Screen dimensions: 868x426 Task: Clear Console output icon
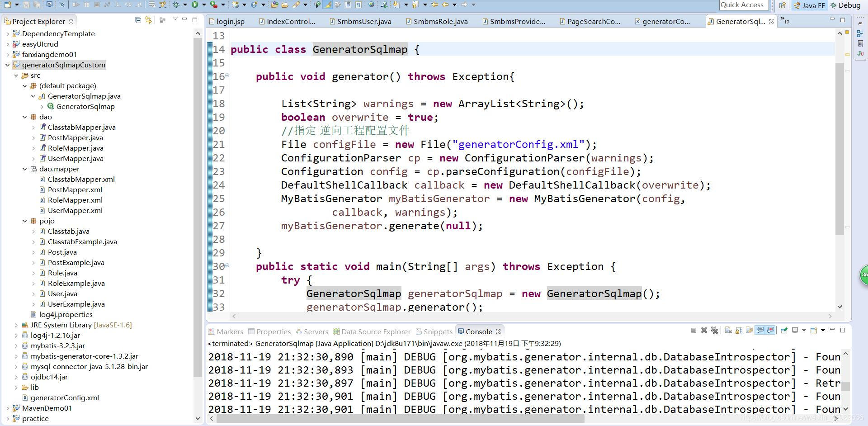[x=728, y=330]
